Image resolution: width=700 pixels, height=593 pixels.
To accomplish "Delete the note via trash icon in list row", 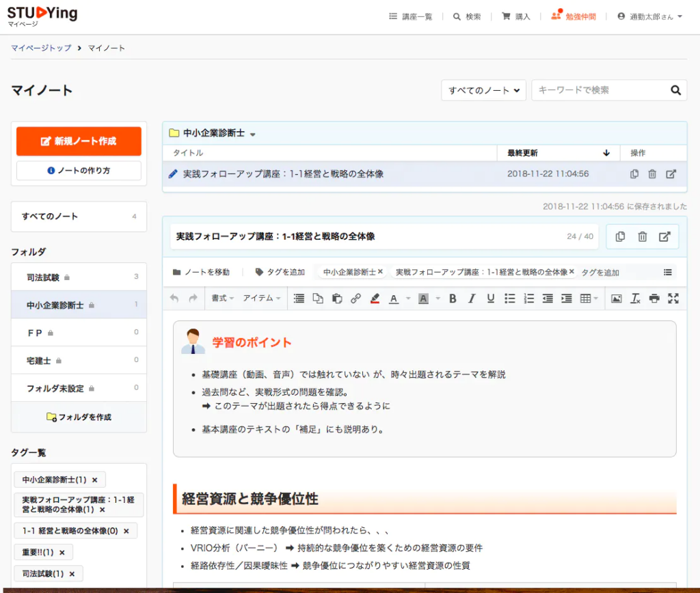I will 652,174.
